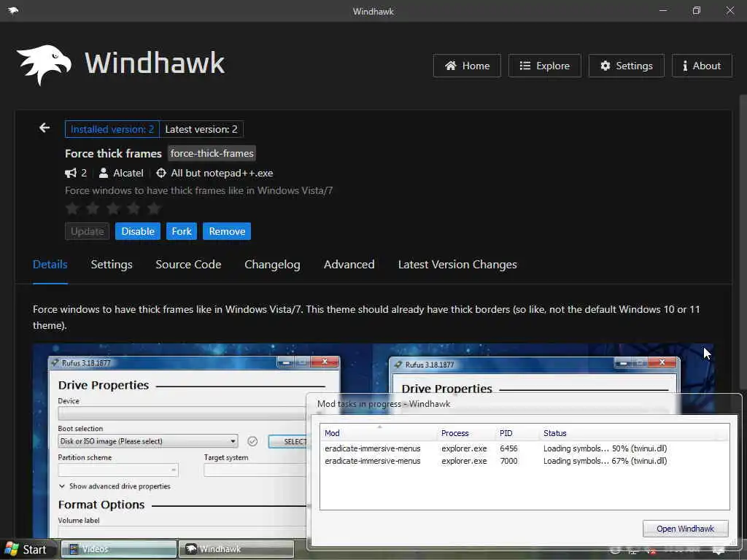Open the Windows Start menu
Image resolution: width=747 pixels, height=560 pixels.
point(27,550)
